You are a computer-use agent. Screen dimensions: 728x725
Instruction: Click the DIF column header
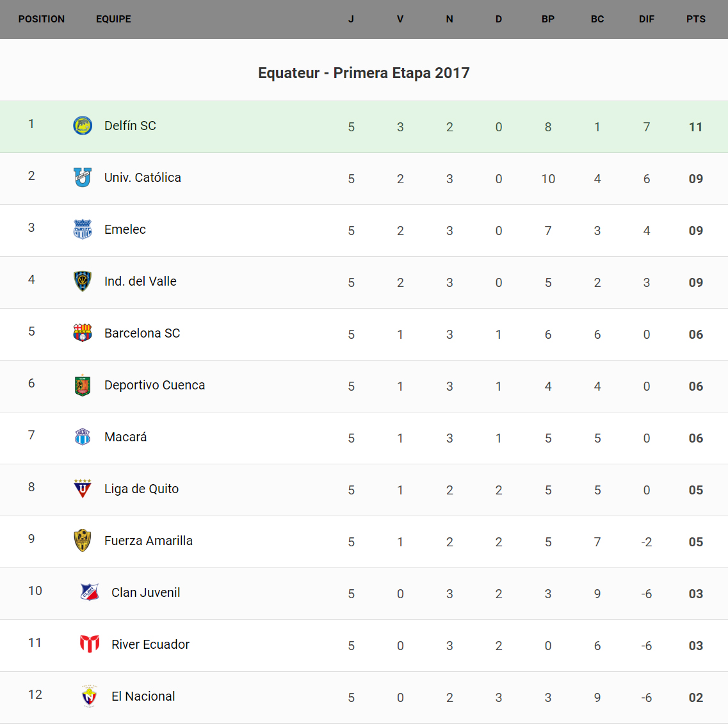(646, 19)
